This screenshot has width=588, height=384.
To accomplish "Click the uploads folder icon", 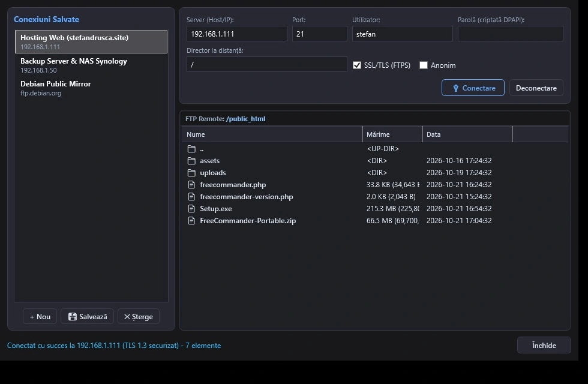I will [x=191, y=173].
